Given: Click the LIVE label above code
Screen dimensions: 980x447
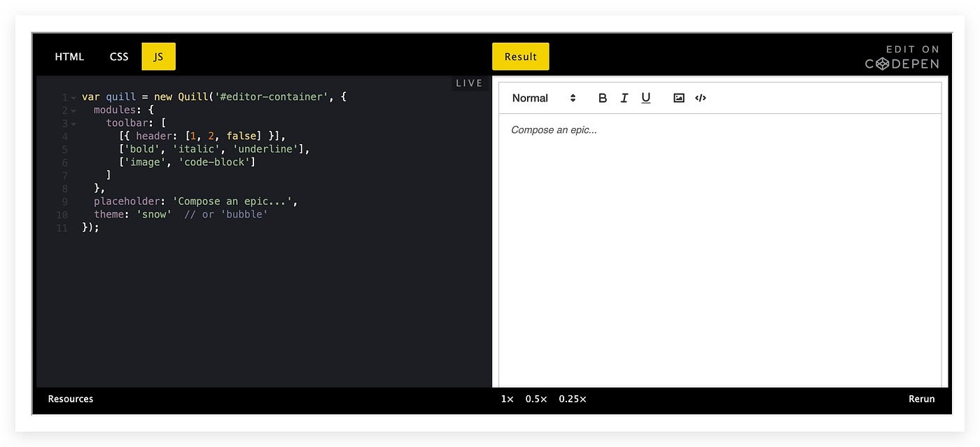Looking at the screenshot, I should 469,83.
